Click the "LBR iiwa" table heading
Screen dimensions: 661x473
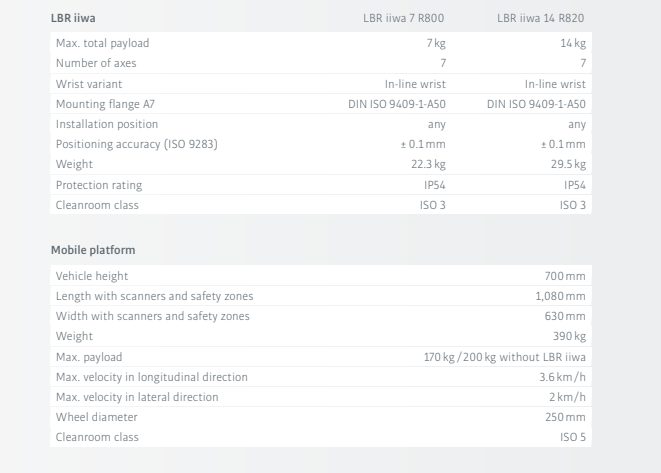[x=74, y=19]
